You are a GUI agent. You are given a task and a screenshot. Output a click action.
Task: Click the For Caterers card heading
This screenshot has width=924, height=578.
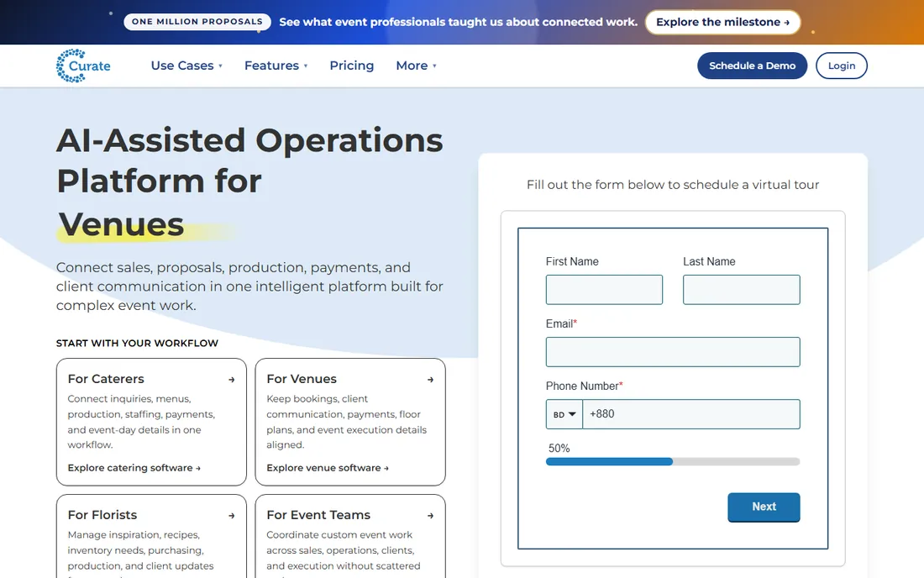coord(106,379)
